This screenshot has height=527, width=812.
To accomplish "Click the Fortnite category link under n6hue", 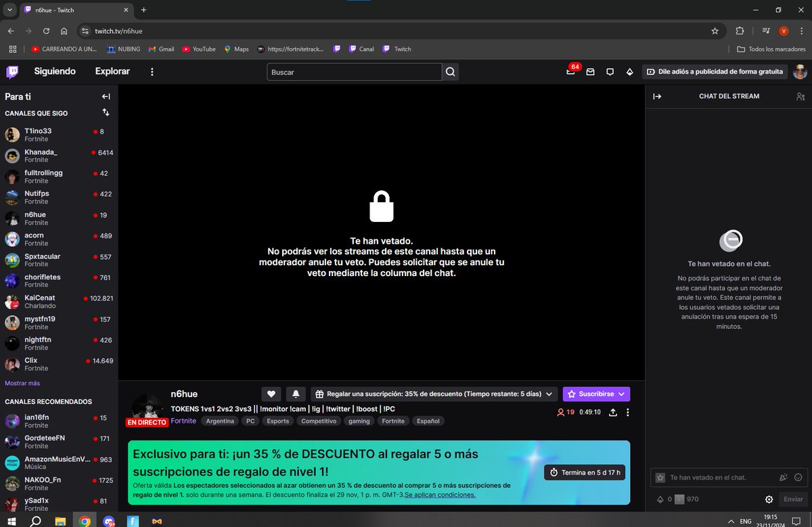I will click(x=183, y=421).
